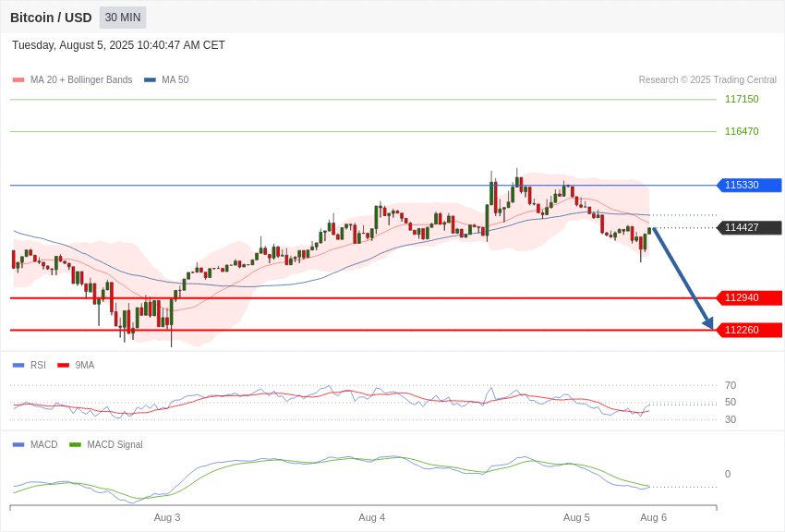Click the Aug 6 date axis label
This screenshot has width=785, height=532.
[x=653, y=517]
